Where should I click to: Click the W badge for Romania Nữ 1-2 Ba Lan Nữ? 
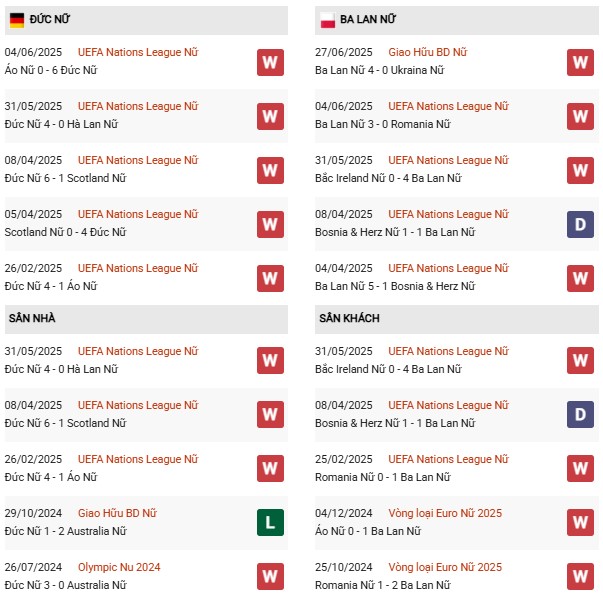tap(580, 577)
